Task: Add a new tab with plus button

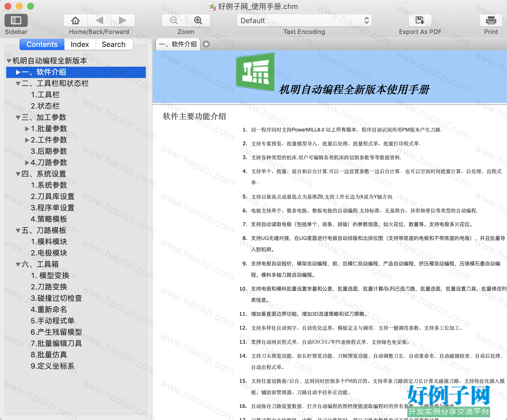Action: pyautogui.click(x=207, y=44)
